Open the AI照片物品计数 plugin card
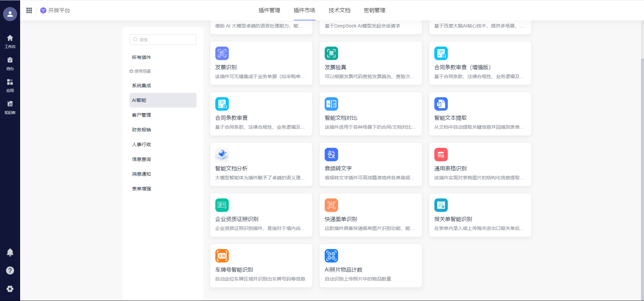The width and height of the screenshot is (644, 301). [x=370, y=265]
